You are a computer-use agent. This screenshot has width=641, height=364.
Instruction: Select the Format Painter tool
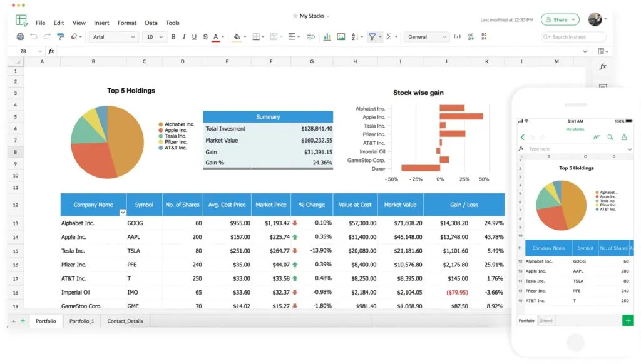pyautogui.click(x=61, y=36)
